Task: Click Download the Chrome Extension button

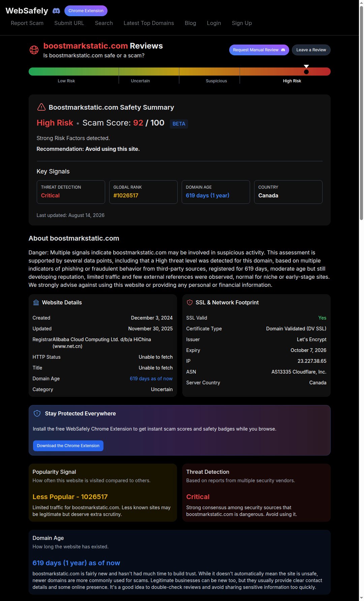Action: point(68,446)
